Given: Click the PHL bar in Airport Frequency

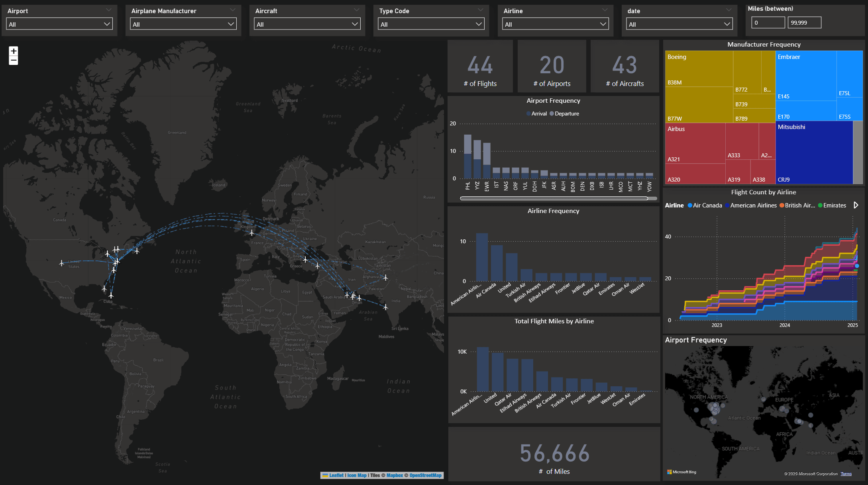Looking at the screenshot, I should point(467,155).
